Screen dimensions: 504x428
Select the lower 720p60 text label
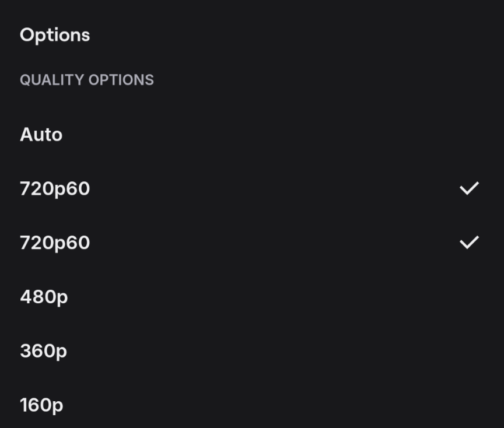pyautogui.click(x=55, y=243)
